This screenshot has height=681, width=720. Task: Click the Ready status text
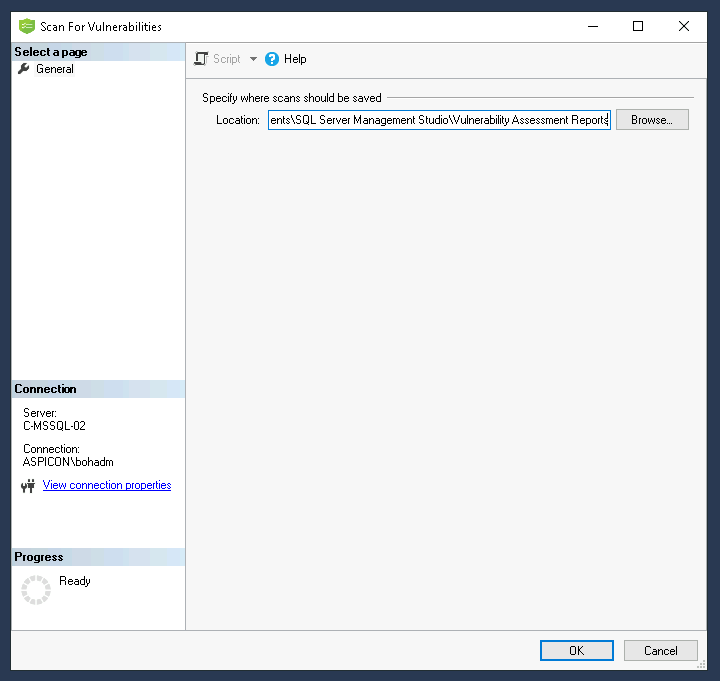75,581
